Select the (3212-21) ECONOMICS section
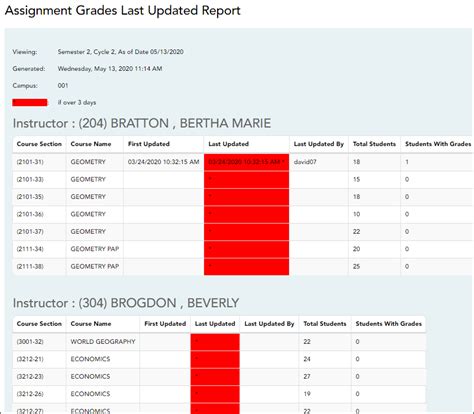The height and width of the screenshot is (414, 474). coord(30,359)
